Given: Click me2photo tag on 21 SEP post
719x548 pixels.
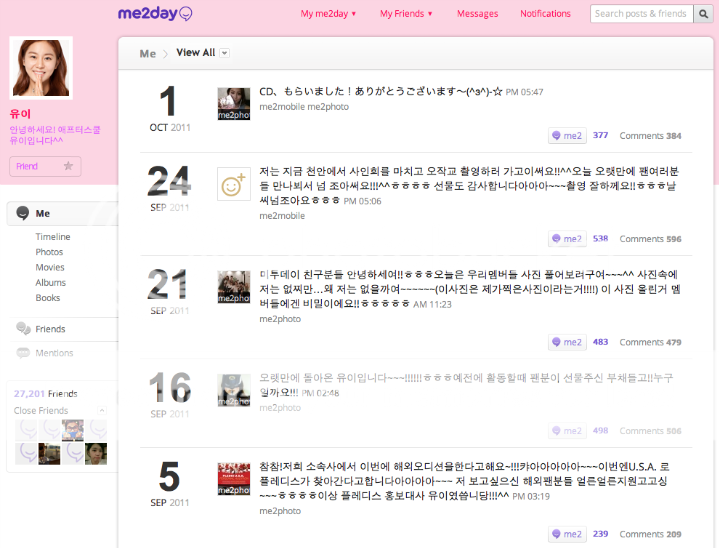Looking at the screenshot, I should (280, 319).
